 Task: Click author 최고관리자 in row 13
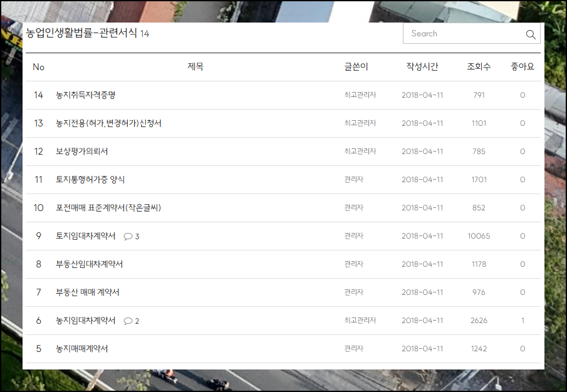tap(360, 123)
